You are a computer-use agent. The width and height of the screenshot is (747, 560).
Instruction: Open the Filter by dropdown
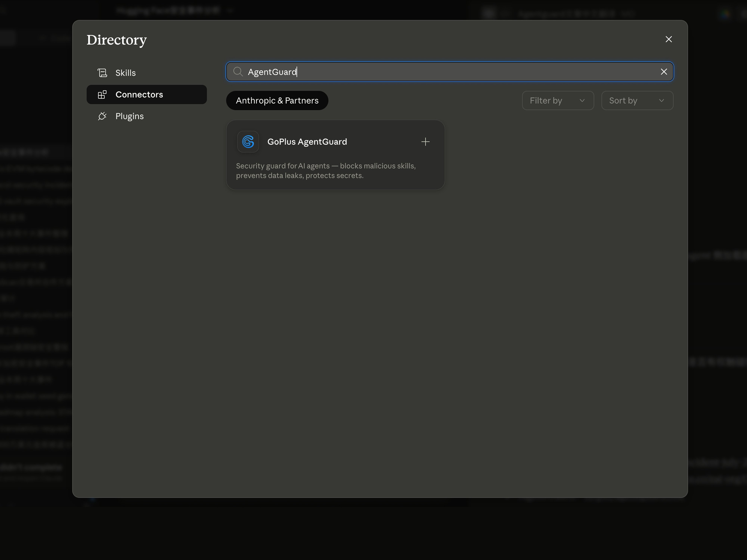click(558, 101)
